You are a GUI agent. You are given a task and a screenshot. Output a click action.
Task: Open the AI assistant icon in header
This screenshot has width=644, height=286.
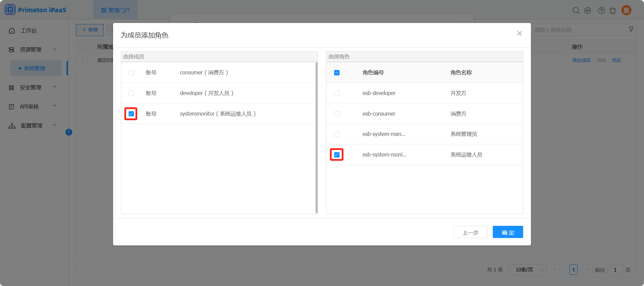(588, 10)
